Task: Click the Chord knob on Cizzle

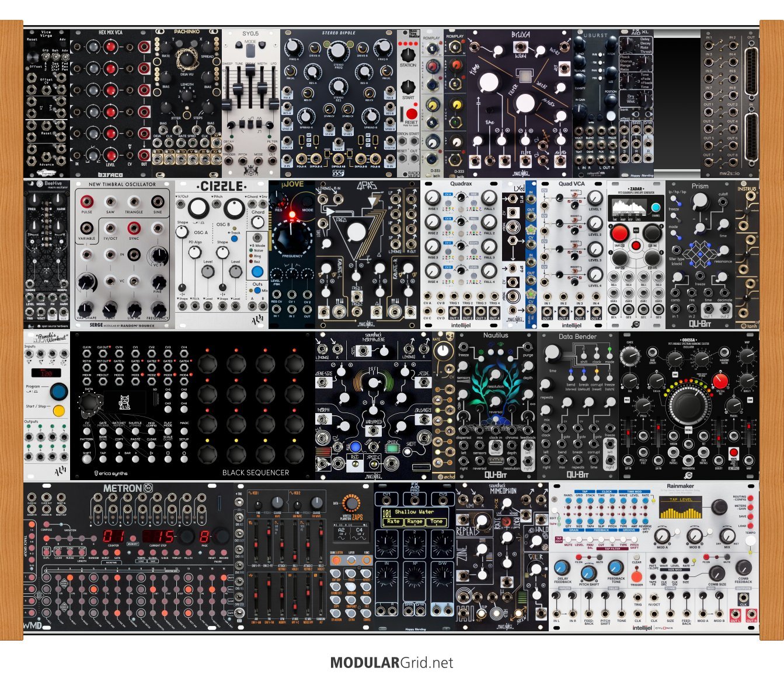Action: (x=258, y=222)
